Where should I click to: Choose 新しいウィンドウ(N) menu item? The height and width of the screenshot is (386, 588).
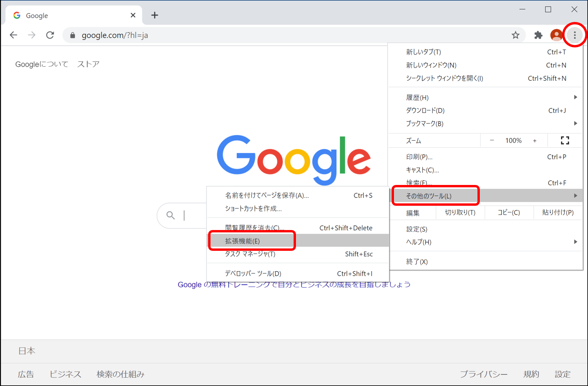point(486,65)
